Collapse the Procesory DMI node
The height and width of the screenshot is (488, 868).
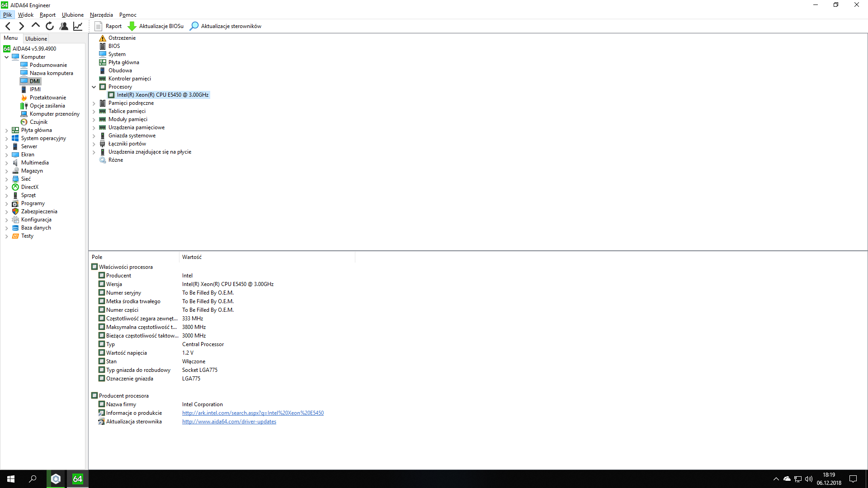[94, 87]
